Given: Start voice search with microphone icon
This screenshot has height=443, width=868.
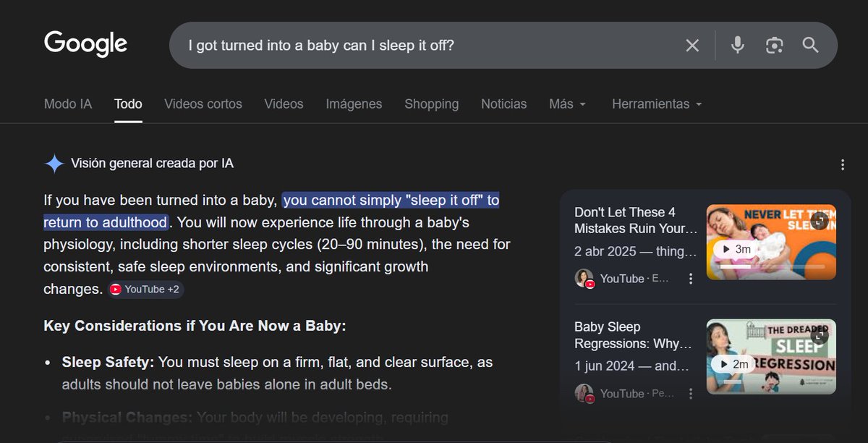Looking at the screenshot, I should pyautogui.click(x=737, y=46).
